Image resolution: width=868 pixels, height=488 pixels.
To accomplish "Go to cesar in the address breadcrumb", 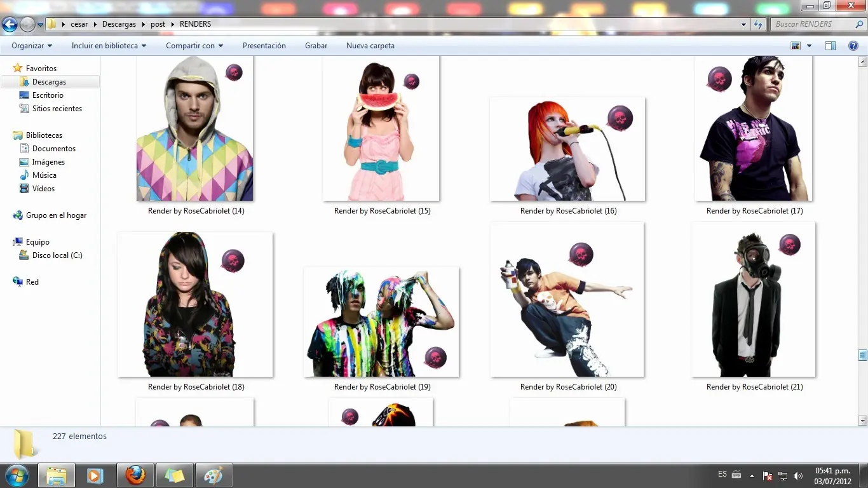I will click(79, 24).
